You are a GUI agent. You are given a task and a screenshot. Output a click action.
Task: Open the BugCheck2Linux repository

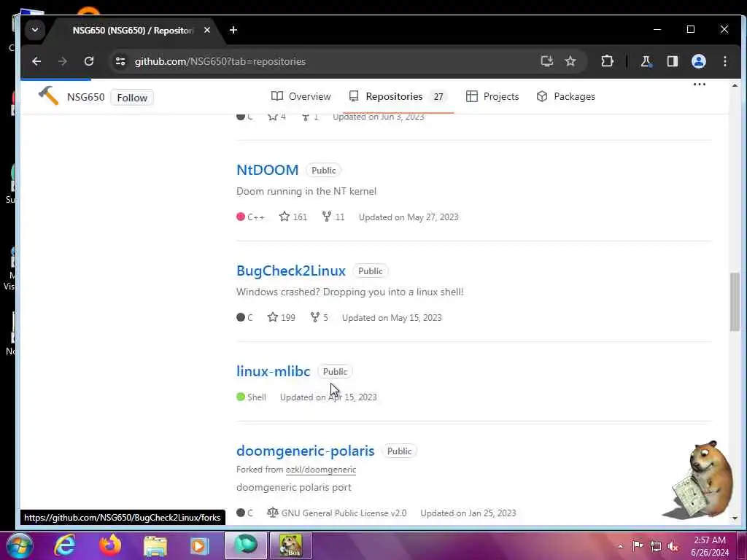coord(290,271)
